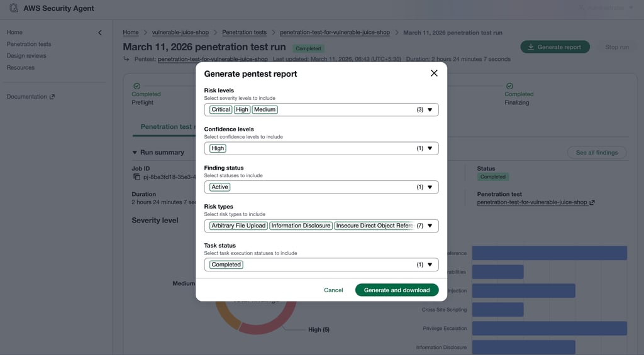The height and width of the screenshot is (355, 644).
Task: Click the Documentation external link icon
Action: pos(52,97)
